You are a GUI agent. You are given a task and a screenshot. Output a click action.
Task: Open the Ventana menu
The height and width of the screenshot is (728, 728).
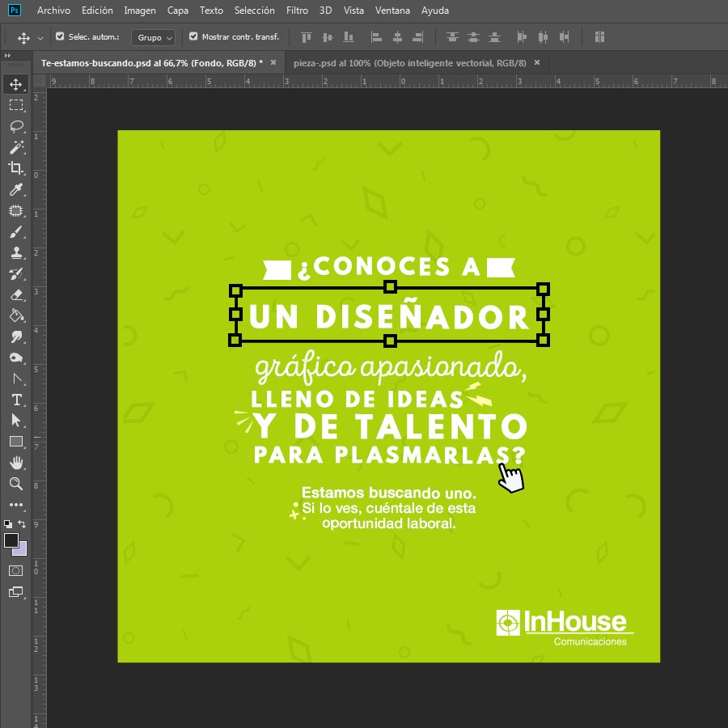392,11
